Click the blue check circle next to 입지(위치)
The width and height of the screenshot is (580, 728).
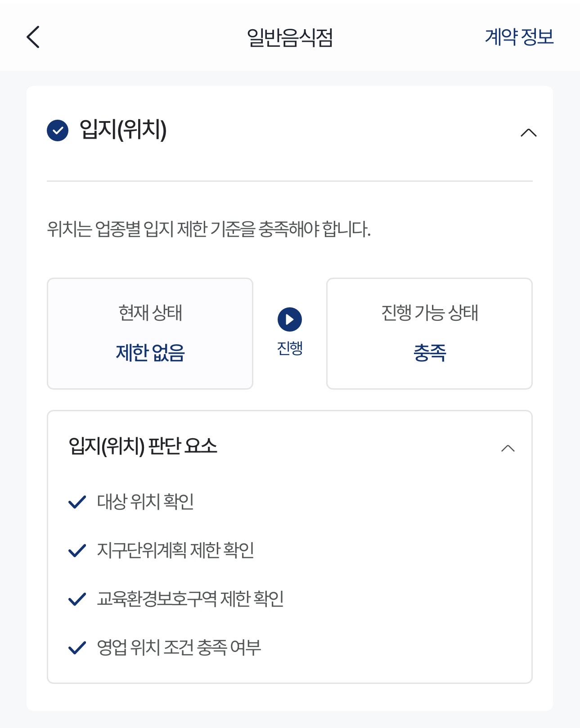point(58,130)
